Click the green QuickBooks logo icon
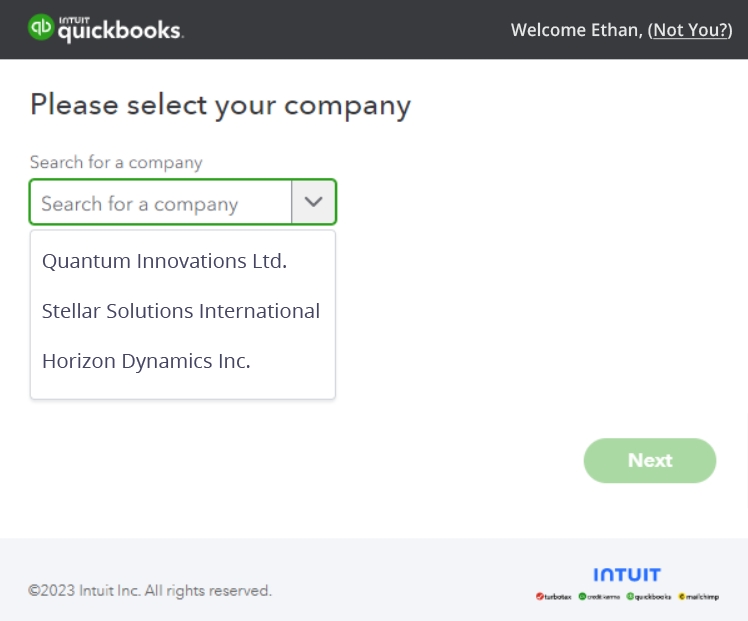 click(41, 27)
